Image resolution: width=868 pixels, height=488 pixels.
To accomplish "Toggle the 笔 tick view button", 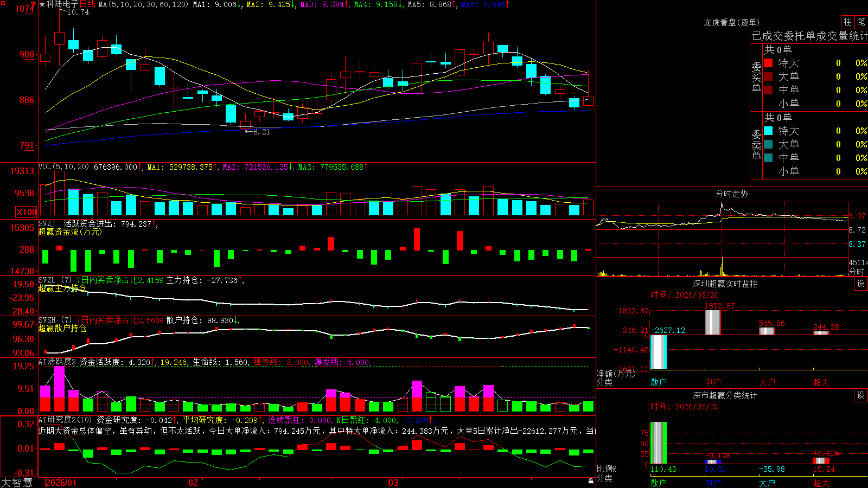I will (861, 22).
